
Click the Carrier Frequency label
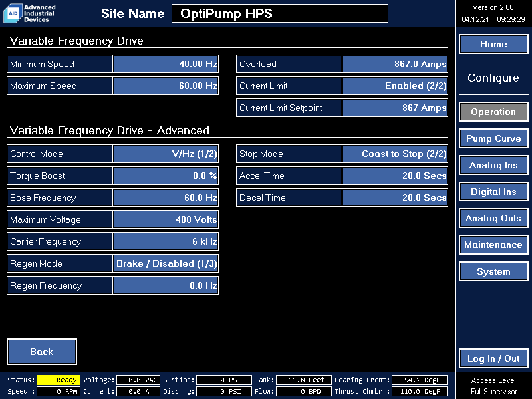45,241
